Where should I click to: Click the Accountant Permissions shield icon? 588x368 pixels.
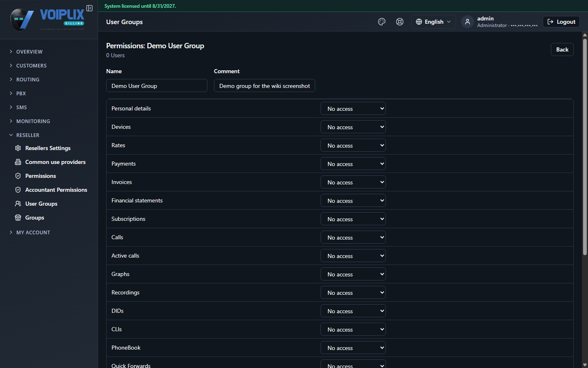pos(18,190)
